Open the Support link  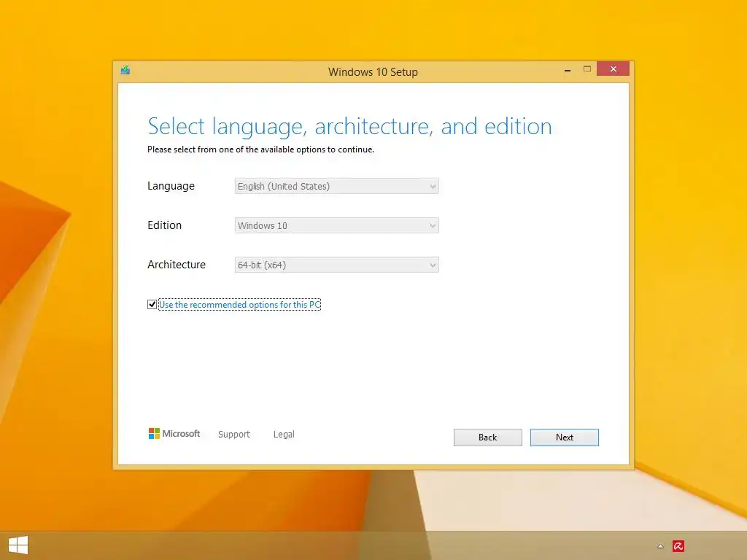pyautogui.click(x=234, y=435)
